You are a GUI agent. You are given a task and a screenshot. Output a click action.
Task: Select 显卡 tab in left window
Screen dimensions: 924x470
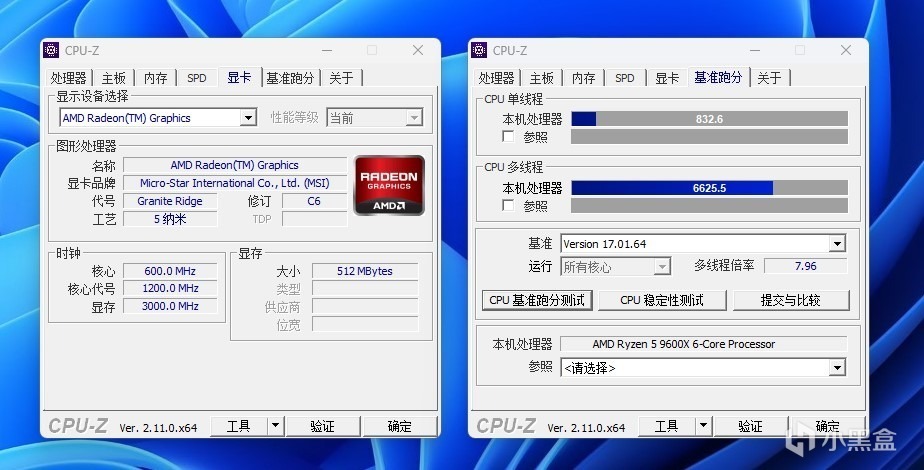239,77
